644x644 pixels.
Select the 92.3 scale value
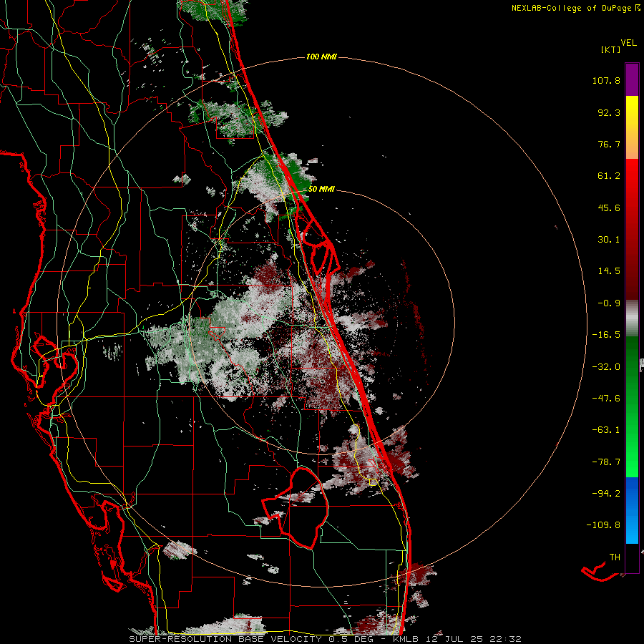pyautogui.click(x=609, y=112)
